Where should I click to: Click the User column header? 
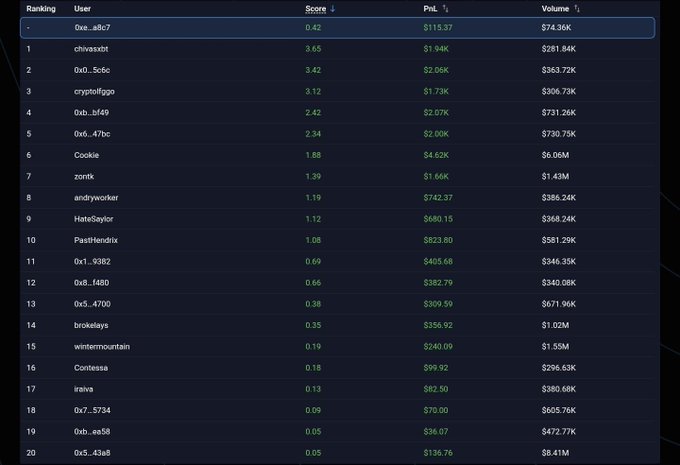pyautogui.click(x=82, y=9)
